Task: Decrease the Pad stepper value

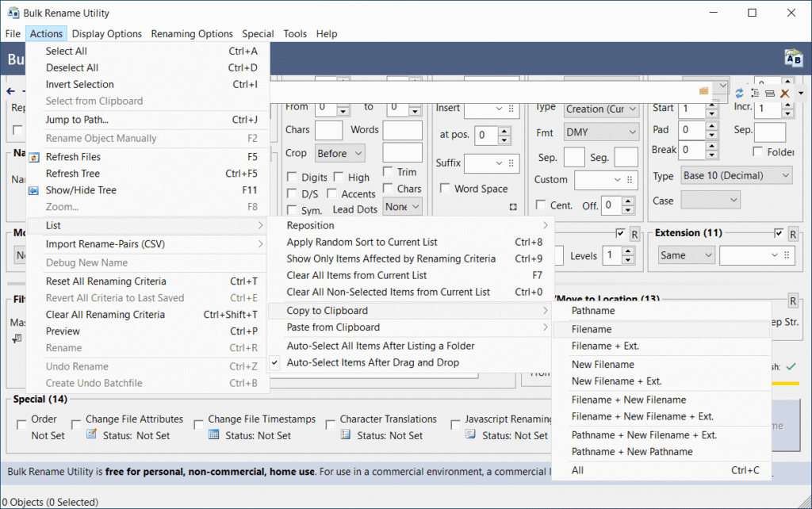Action: [712, 135]
